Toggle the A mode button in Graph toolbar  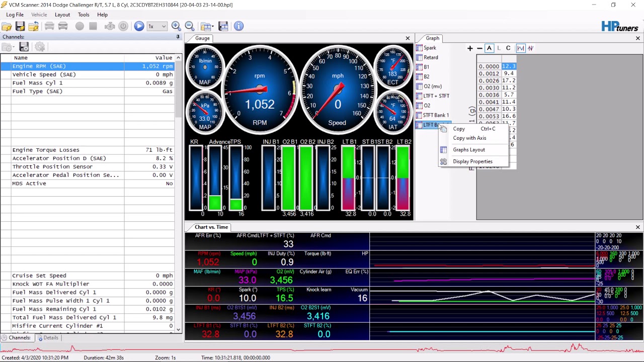(489, 48)
